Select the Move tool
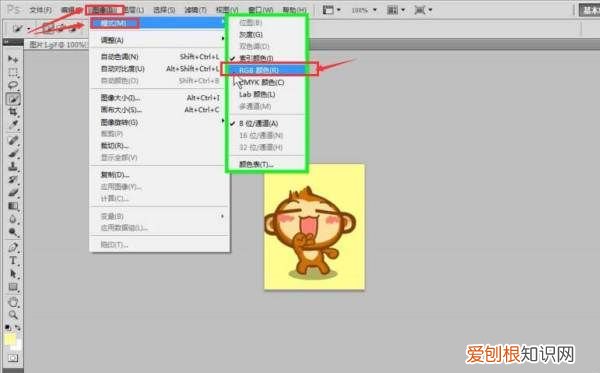600x373 pixels. (13, 59)
